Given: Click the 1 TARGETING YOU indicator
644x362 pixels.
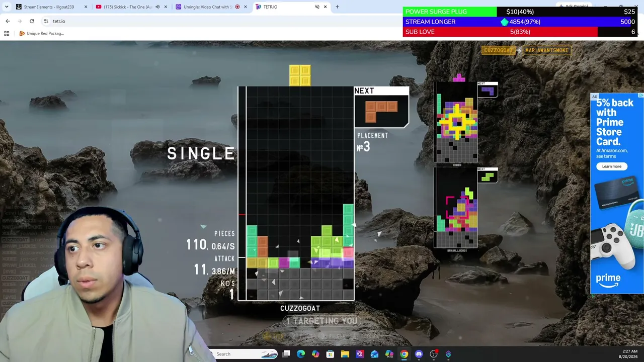Looking at the screenshot, I should tap(322, 321).
